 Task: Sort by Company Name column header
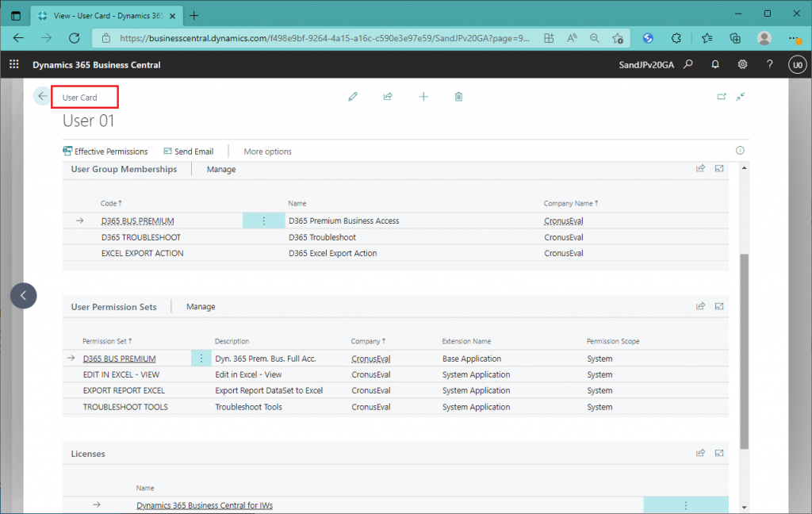571,203
